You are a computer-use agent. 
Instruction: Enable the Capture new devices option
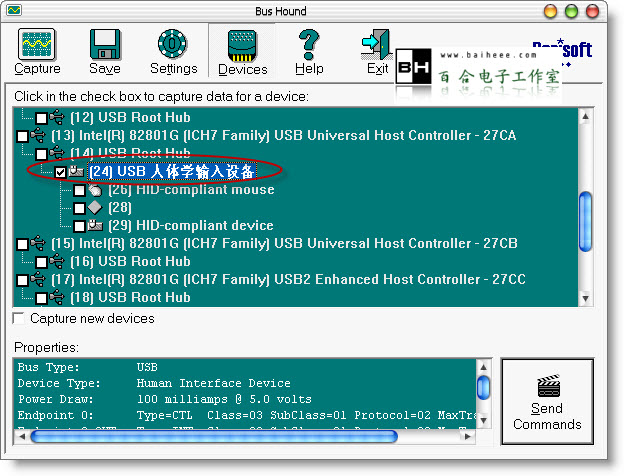[19, 318]
